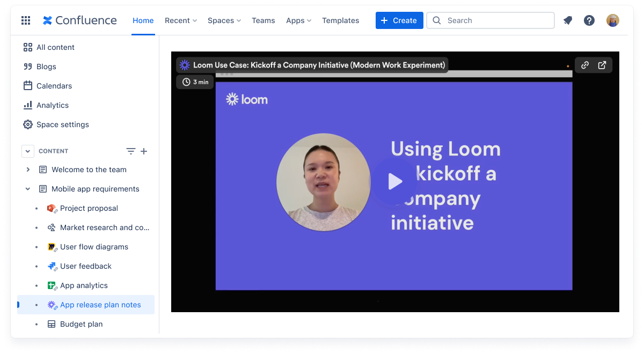This screenshot has width=644, height=354.
Task: Click the Sheets icon beside App analytics
Action: (52, 285)
